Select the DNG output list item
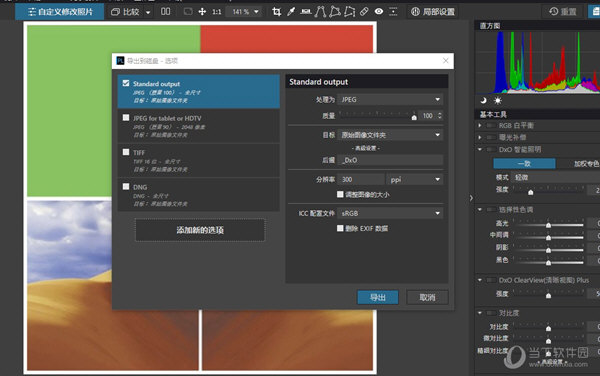 pos(199,195)
